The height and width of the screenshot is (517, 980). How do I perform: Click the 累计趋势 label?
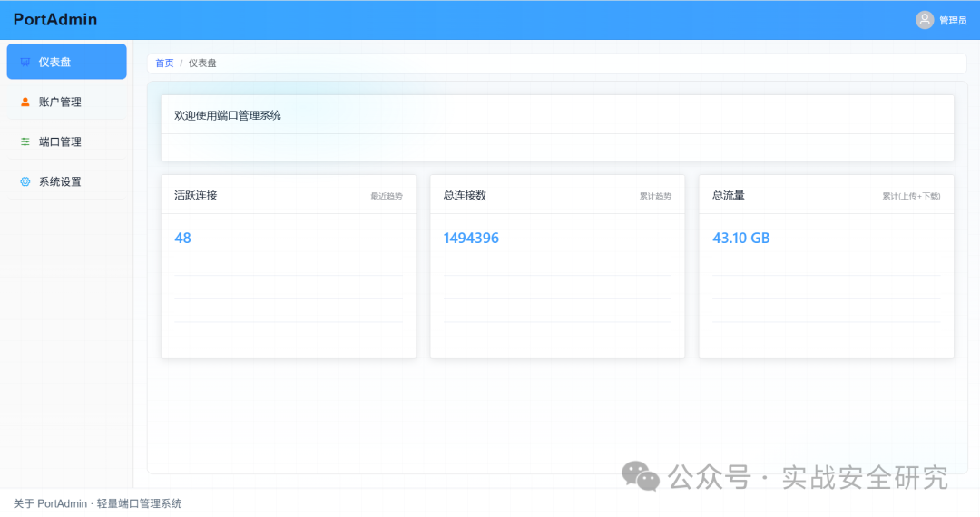click(655, 196)
